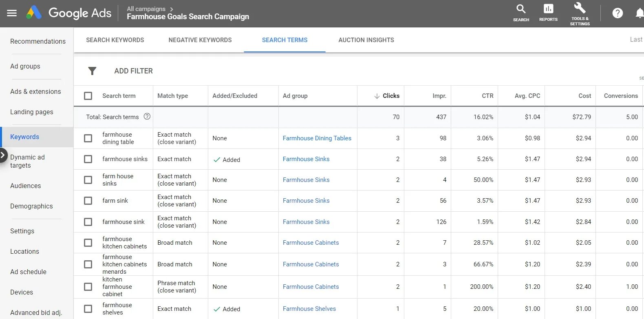644x319 pixels.
Task: Click the breadcrumb chevron after All campaigns
Action: point(172,9)
